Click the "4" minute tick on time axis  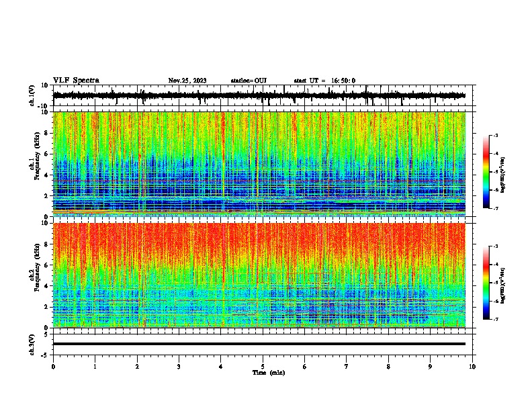[x=221, y=367]
